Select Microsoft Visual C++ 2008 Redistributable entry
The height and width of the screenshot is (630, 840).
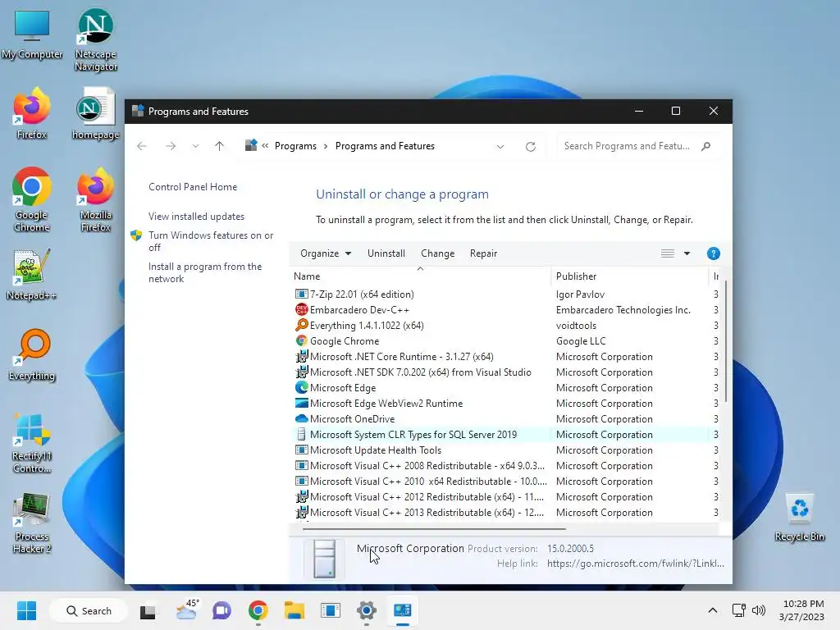(506, 466)
